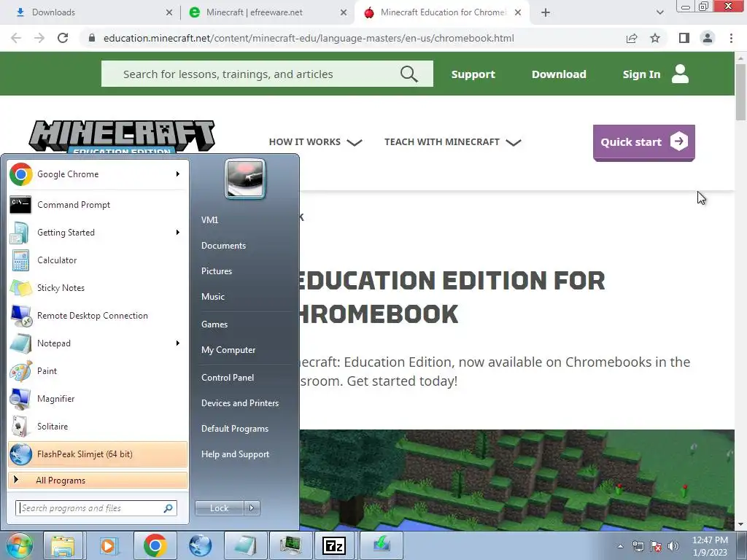Open a new Chrome tab

coord(546,13)
